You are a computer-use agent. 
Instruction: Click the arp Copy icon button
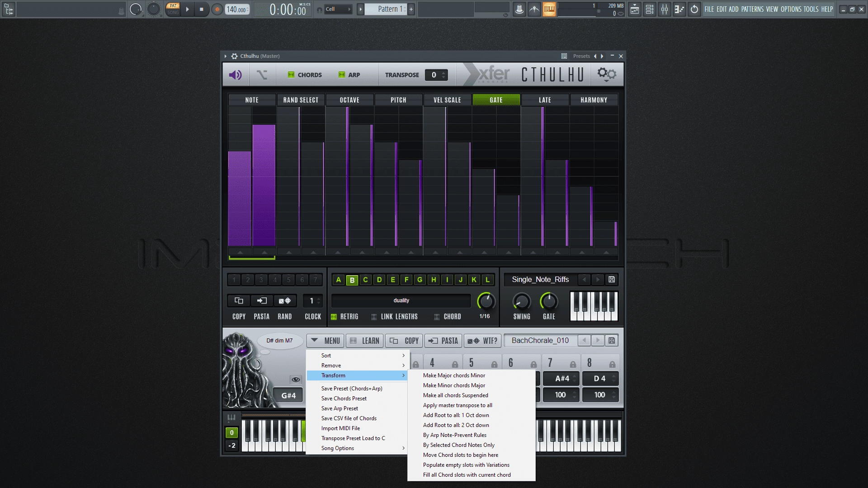click(239, 300)
